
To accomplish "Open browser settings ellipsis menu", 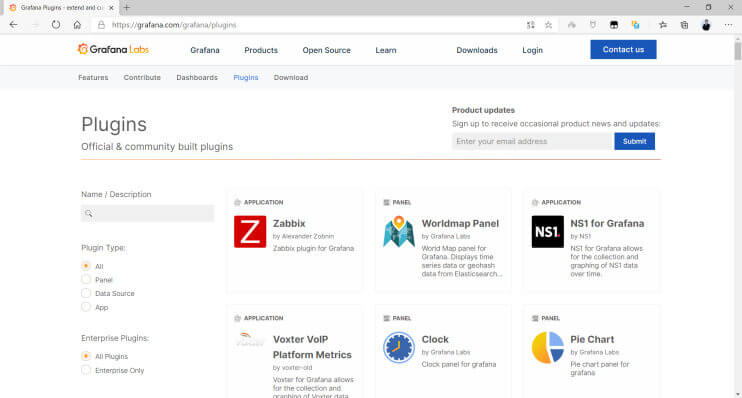I will coord(728,25).
